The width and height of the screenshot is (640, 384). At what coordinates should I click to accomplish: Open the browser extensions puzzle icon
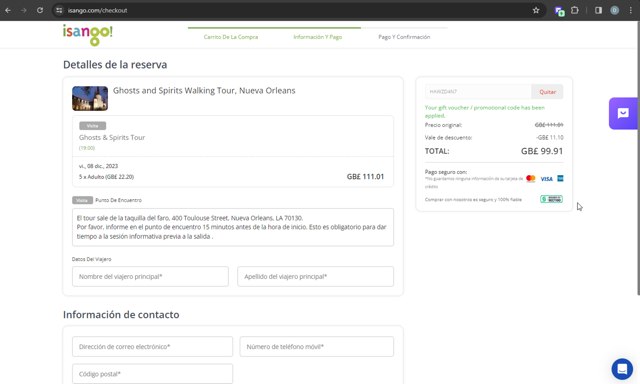pyautogui.click(x=575, y=10)
